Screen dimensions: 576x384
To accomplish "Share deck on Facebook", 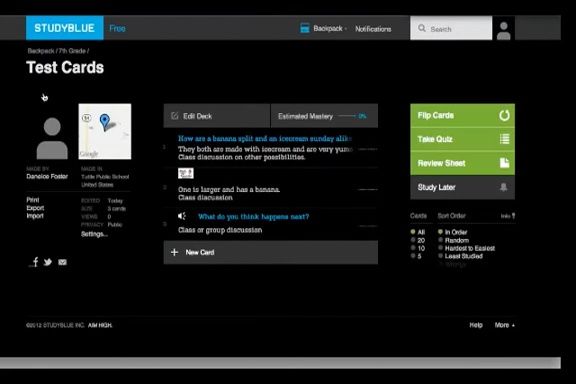I will [x=35, y=262].
